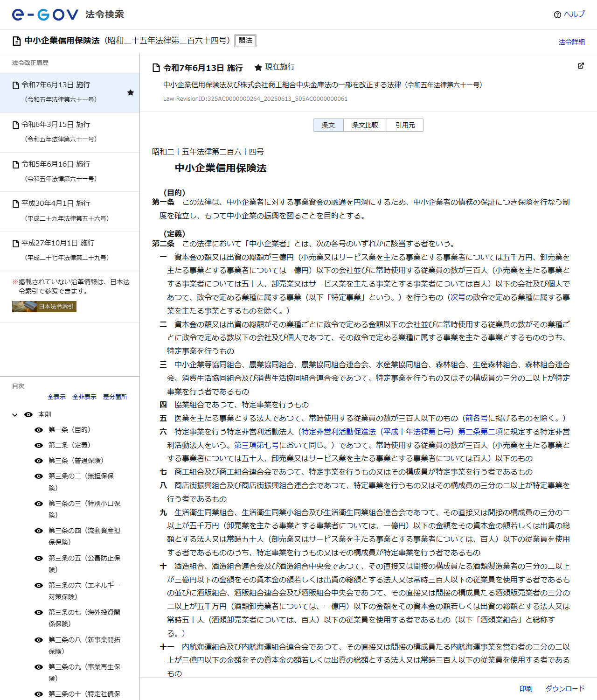Image resolution: width=597 pixels, height=700 pixels.
Task: Switch to the 条文比較 tab
Action: click(365, 125)
